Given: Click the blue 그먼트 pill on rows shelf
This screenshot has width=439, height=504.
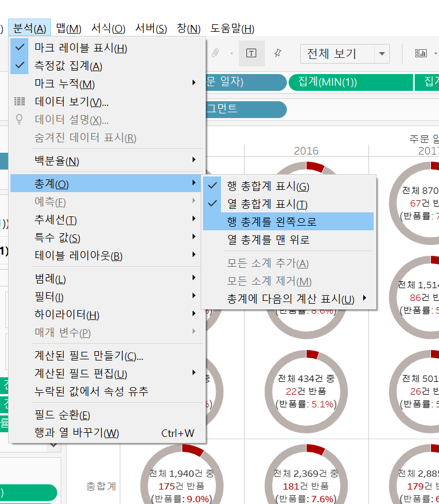Looking at the screenshot, I should 246,109.
